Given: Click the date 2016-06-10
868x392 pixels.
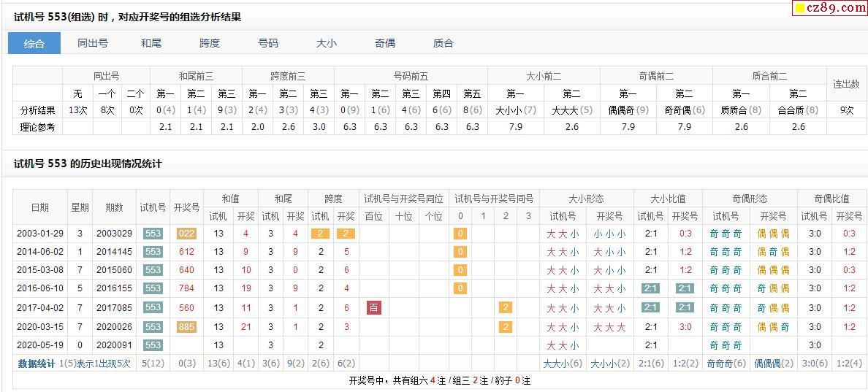Looking at the screenshot, I should (40, 288).
